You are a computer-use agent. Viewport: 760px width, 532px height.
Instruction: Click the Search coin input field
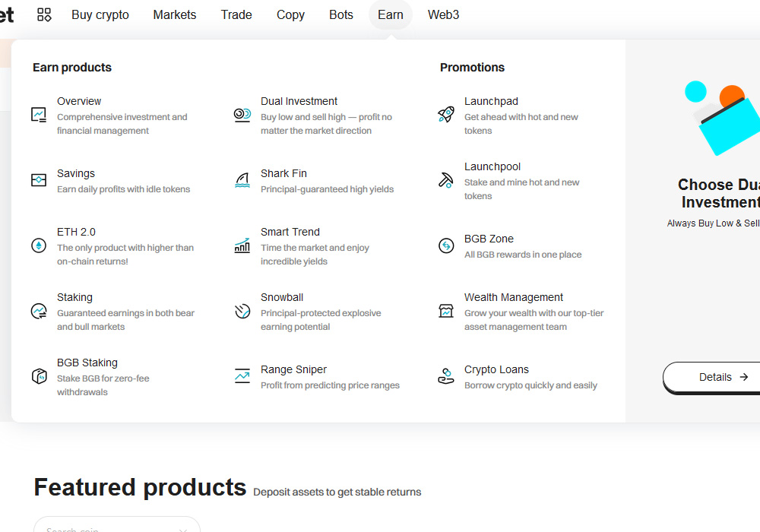point(117,525)
